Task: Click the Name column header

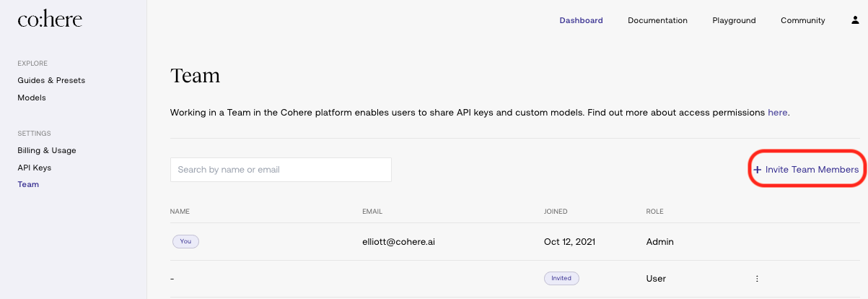Action: click(179, 212)
